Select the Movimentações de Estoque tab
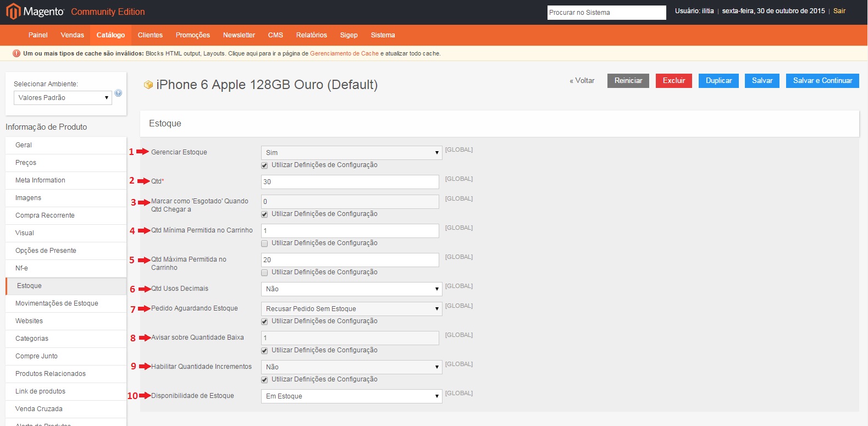Image resolution: width=868 pixels, height=426 pixels. [x=66, y=303]
